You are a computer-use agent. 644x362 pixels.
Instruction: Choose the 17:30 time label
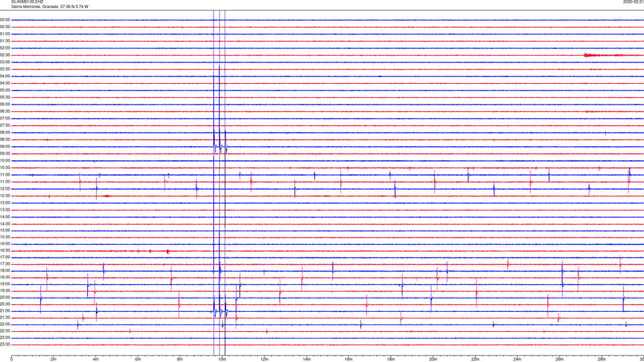(x=5, y=264)
